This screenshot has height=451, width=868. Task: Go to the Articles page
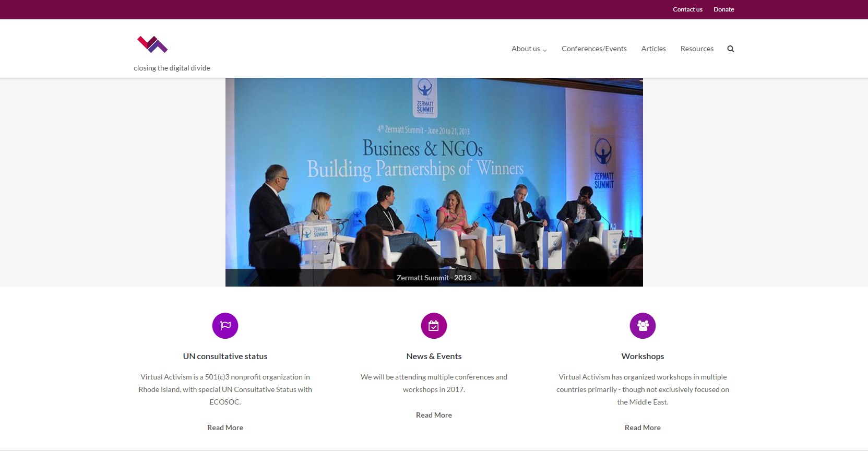(653, 49)
